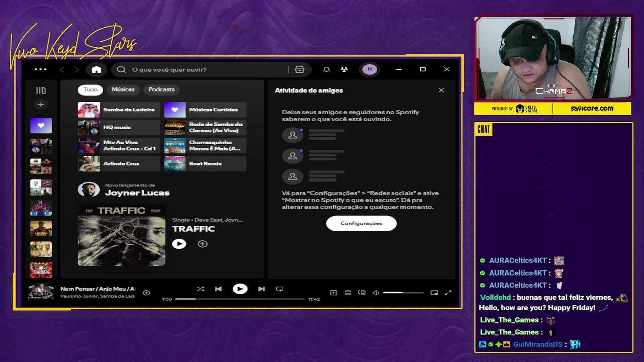Open Friend Activity people icon
The width and height of the screenshot is (644, 362).
tap(344, 70)
